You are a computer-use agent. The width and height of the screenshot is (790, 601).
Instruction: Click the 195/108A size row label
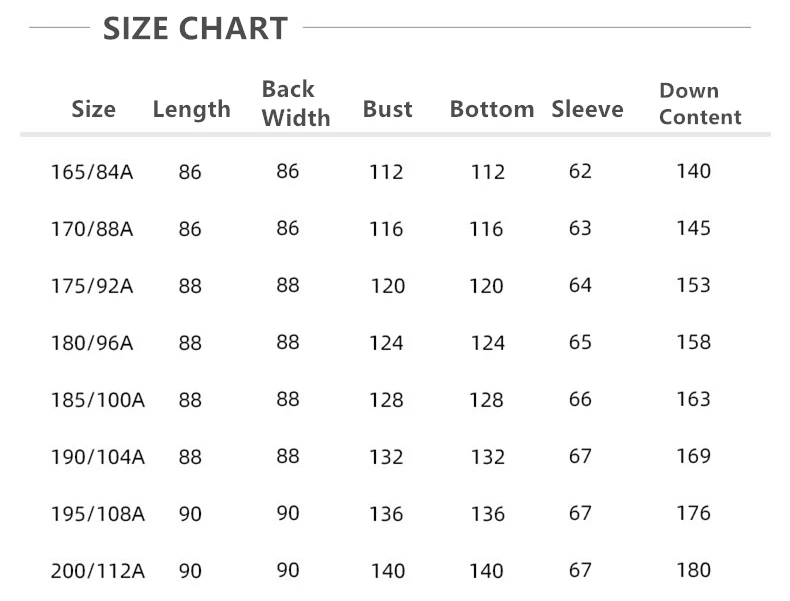(x=98, y=514)
